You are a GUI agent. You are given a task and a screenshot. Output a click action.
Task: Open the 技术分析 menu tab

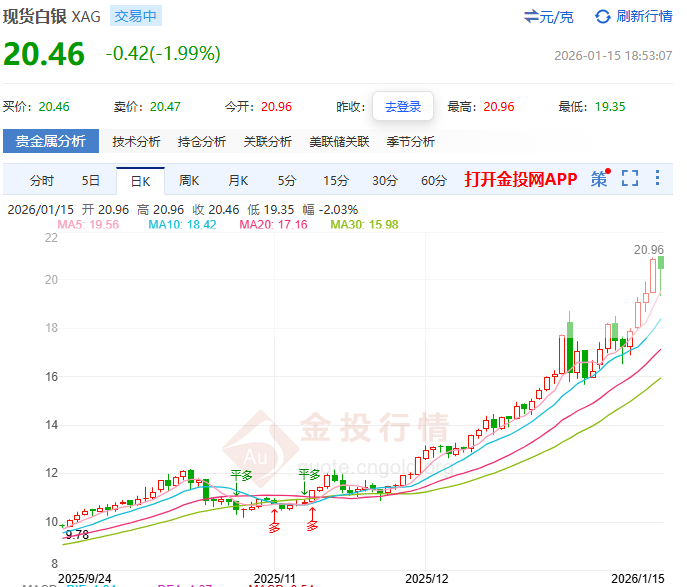(x=136, y=142)
